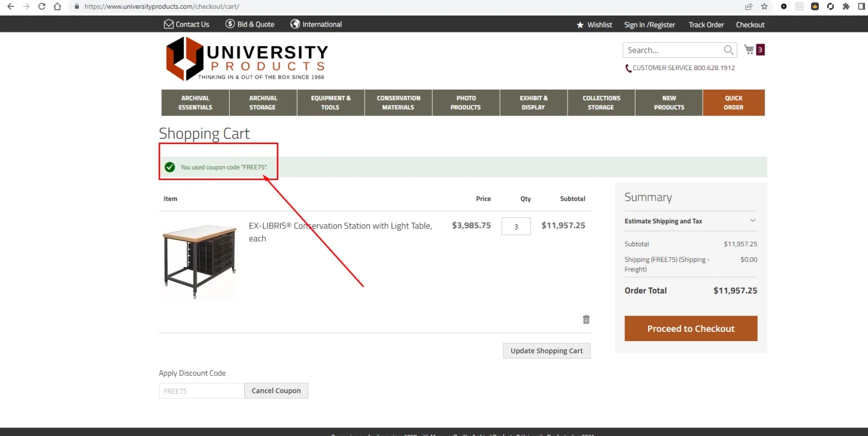
Task: Click Update Shopping Cart button
Action: (547, 351)
